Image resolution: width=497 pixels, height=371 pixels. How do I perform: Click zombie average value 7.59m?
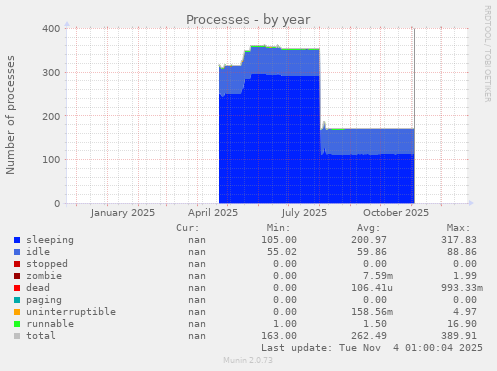pos(378,276)
